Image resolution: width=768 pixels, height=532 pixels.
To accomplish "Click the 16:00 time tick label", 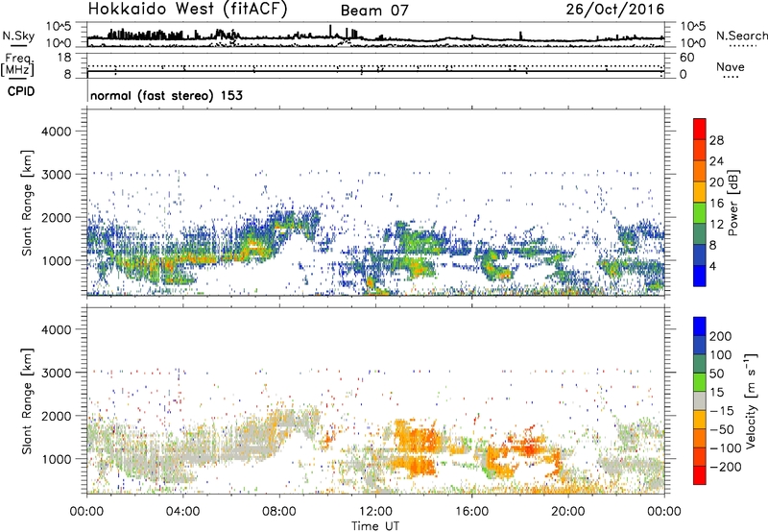I will pyautogui.click(x=471, y=512).
